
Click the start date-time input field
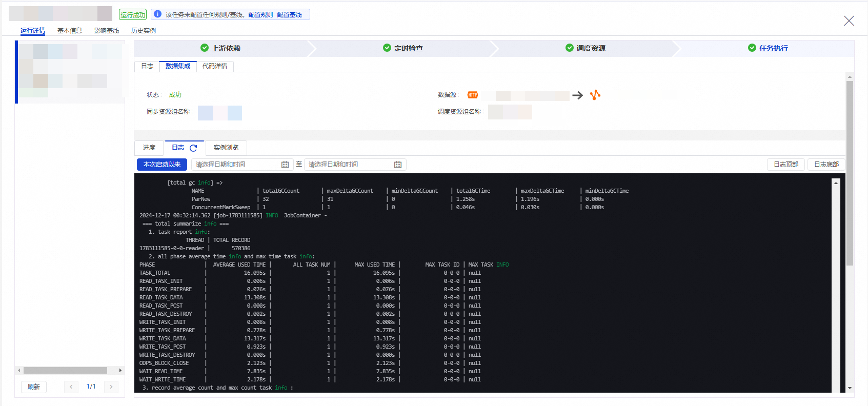242,165
